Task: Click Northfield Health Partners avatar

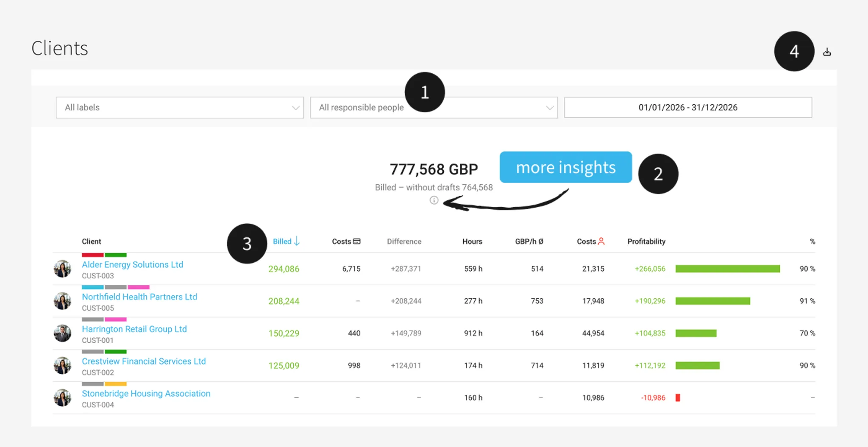Action: pyautogui.click(x=62, y=301)
